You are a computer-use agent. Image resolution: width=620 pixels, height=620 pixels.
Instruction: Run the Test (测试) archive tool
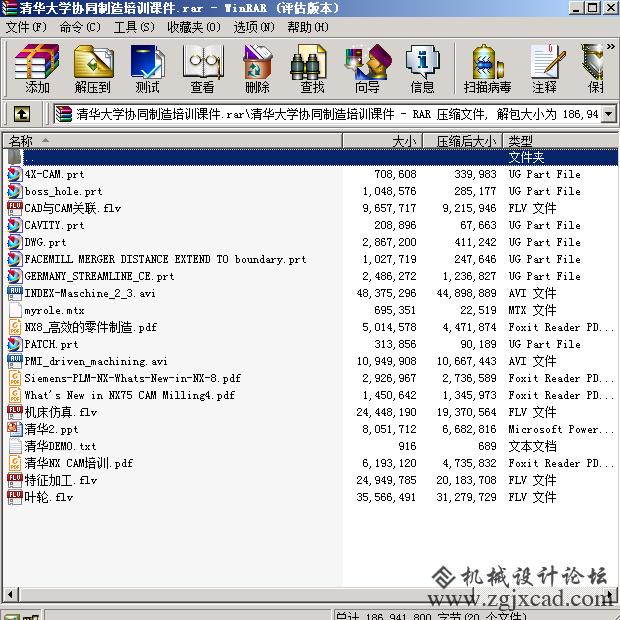[147, 69]
